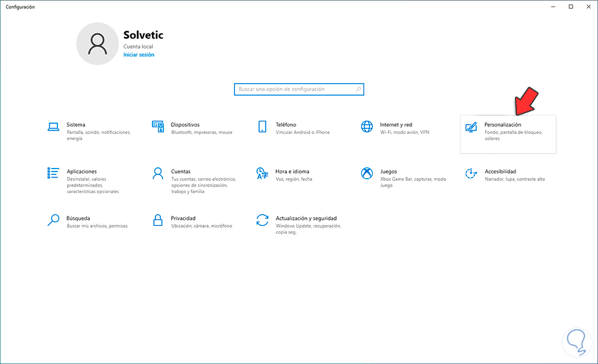Open the Internet y red globe icon
Image resolution: width=598 pixels, height=364 pixels.
pyautogui.click(x=367, y=127)
